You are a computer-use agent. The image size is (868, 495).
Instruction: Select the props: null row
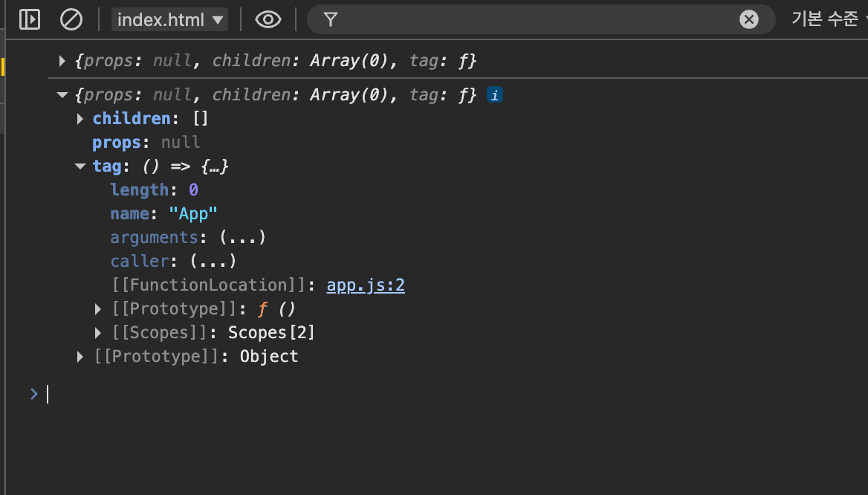[146, 142]
